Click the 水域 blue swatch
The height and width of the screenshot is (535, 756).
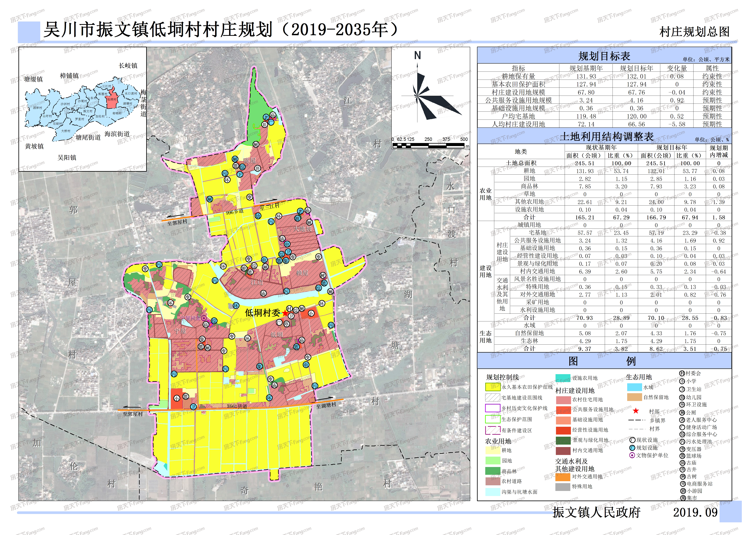pyautogui.click(x=634, y=387)
